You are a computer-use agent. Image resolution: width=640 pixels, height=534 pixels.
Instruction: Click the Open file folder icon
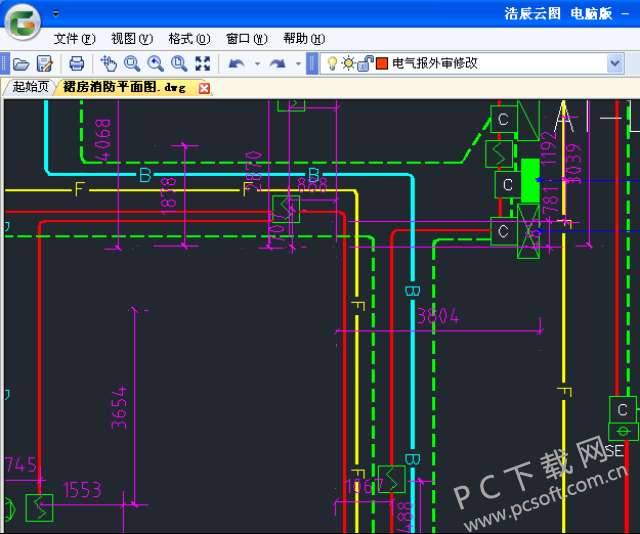[x=20, y=63]
